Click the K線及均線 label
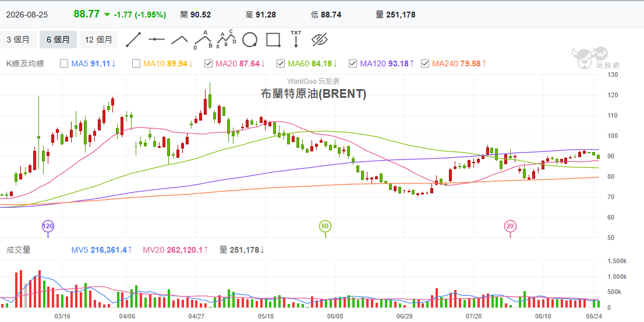 [x=25, y=63]
